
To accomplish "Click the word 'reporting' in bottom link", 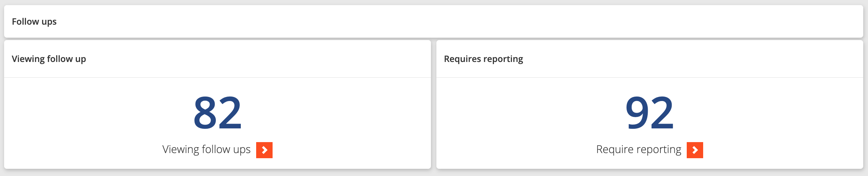I will tap(659, 150).
